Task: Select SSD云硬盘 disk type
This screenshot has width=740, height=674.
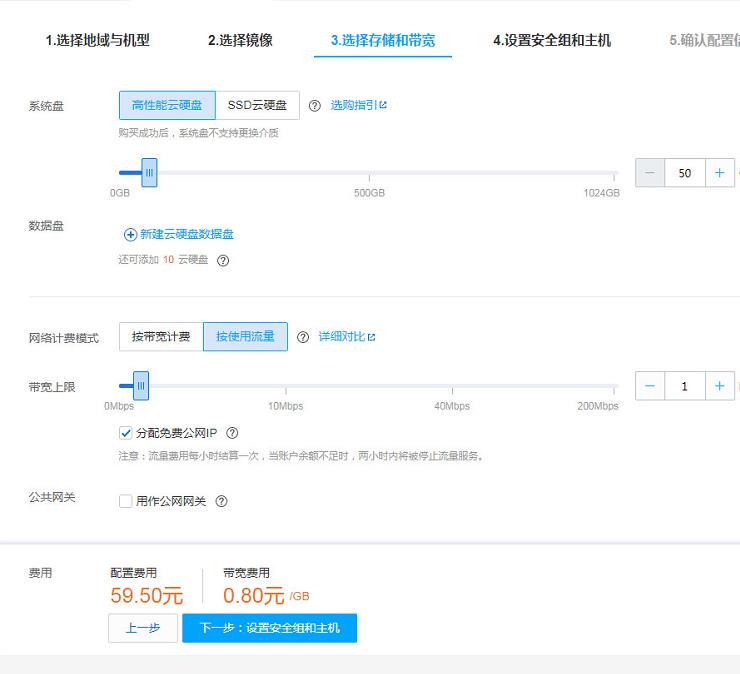Action: point(257,105)
